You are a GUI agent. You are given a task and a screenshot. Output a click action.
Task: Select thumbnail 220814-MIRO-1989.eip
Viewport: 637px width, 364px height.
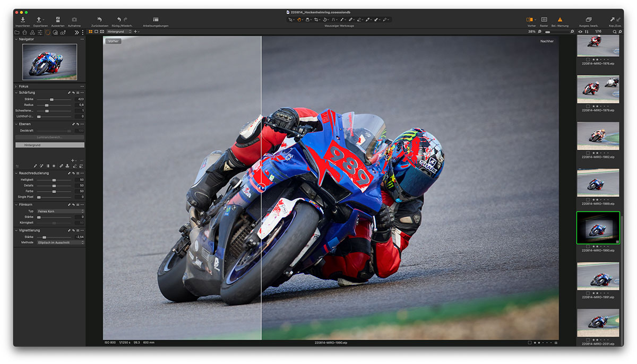pyautogui.click(x=598, y=183)
